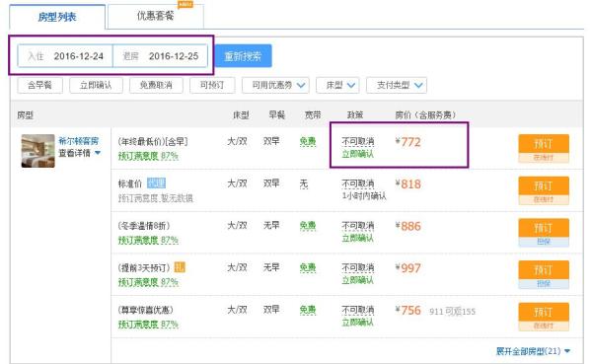Image resolution: width=592 pixels, height=364 pixels.
Task: Click the orange tag icon beside 提前3天预订
Action: [180, 267]
